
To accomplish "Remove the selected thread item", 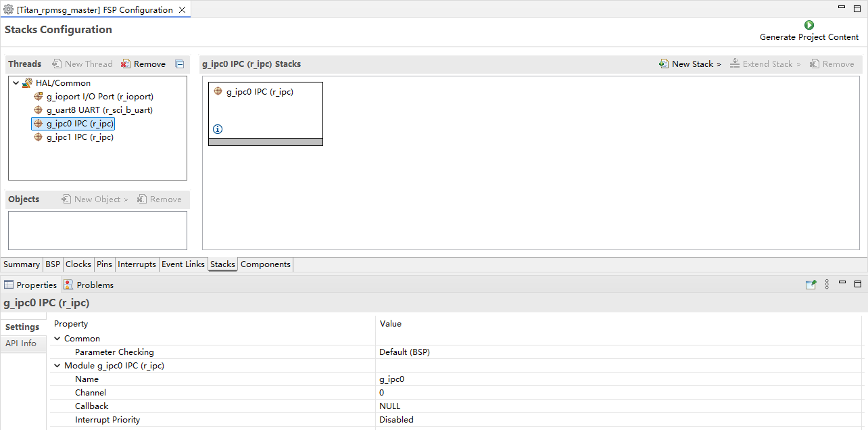I will click(x=143, y=64).
